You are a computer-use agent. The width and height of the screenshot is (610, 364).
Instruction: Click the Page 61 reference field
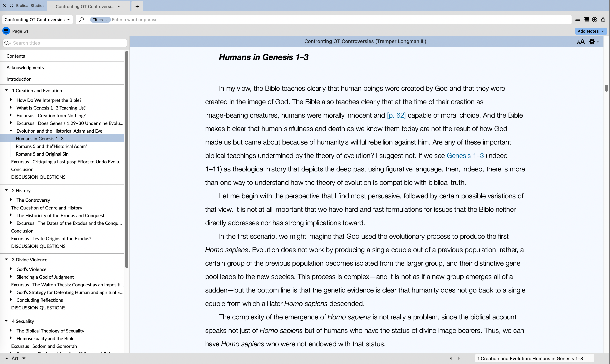click(x=20, y=31)
